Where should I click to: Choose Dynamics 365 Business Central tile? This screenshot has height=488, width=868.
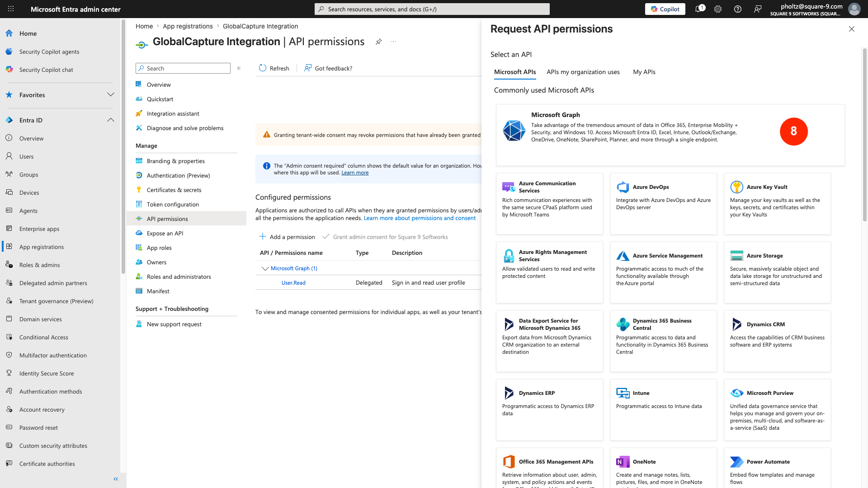(663, 341)
